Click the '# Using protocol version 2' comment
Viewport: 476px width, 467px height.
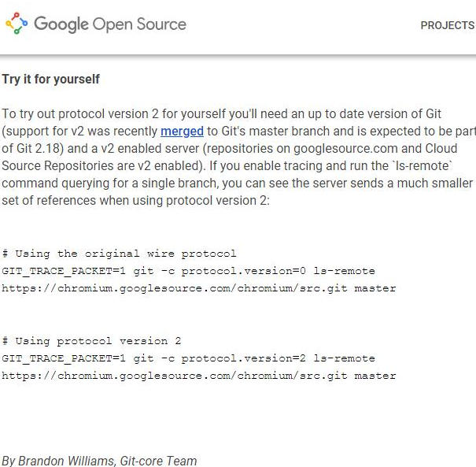(91, 341)
